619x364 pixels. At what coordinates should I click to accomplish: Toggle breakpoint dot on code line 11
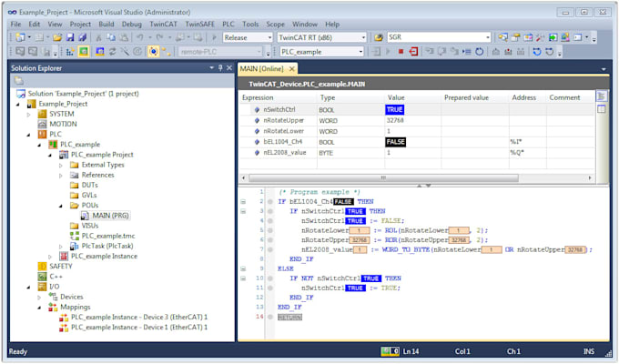tap(270, 288)
